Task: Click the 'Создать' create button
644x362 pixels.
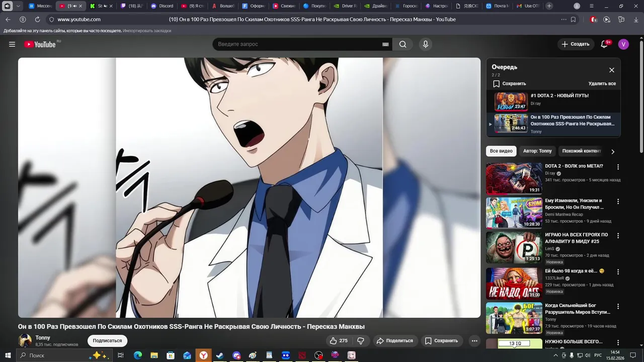Action: [576, 44]
